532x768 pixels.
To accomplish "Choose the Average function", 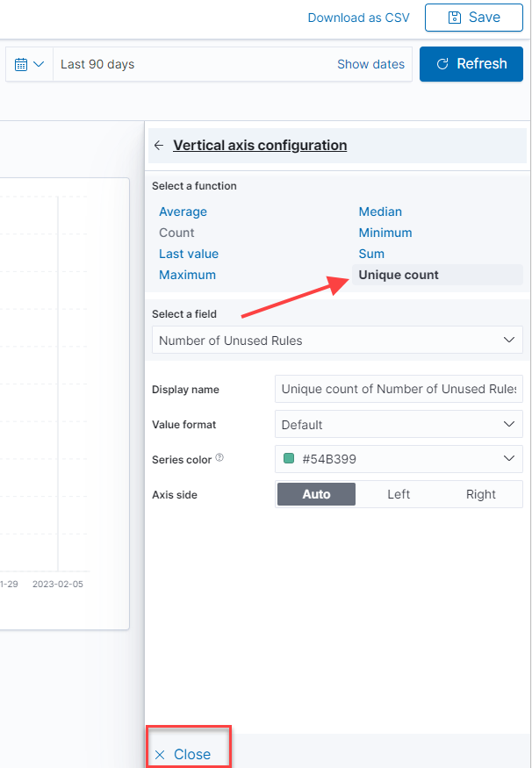I will click(183, 212).
